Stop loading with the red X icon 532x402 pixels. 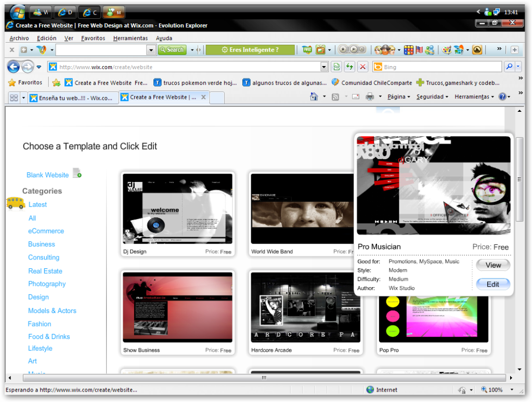pyautogui.click(x=362, y=67)
